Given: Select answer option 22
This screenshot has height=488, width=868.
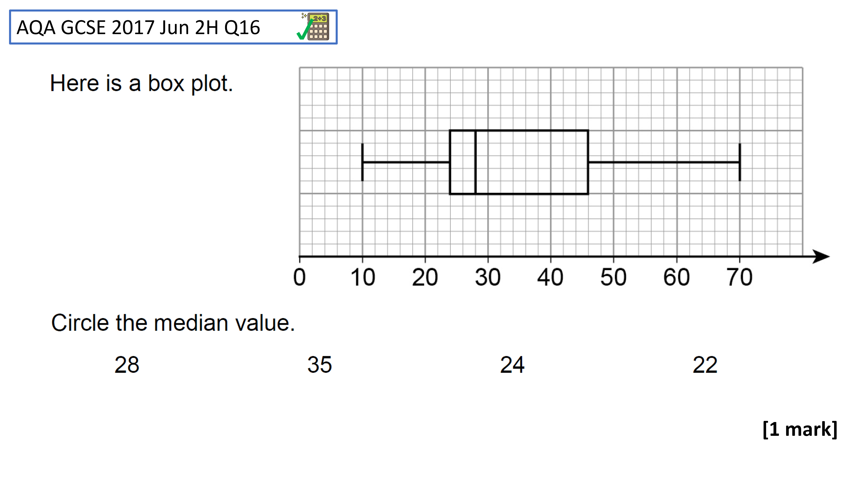Looking at the screenshot, I should click(705, 365).
